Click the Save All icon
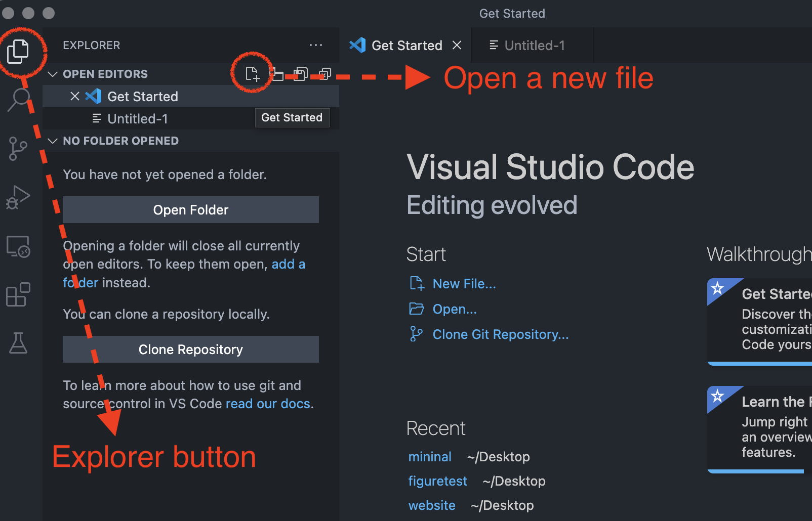 tap(301, 74)
